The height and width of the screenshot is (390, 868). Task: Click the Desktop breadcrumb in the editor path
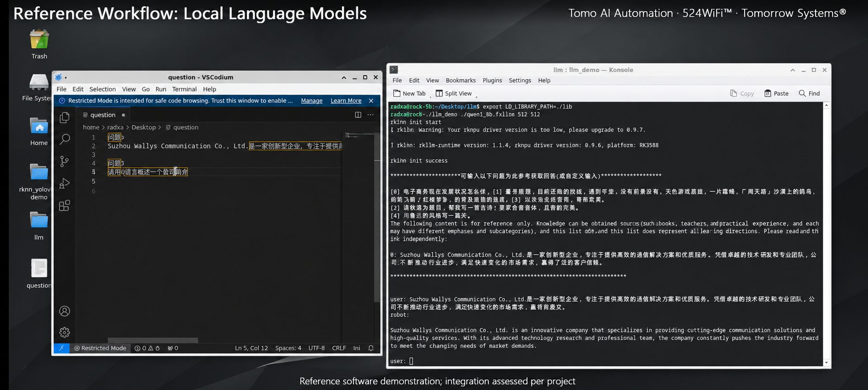pyautogui.click(x=144, y=127)
